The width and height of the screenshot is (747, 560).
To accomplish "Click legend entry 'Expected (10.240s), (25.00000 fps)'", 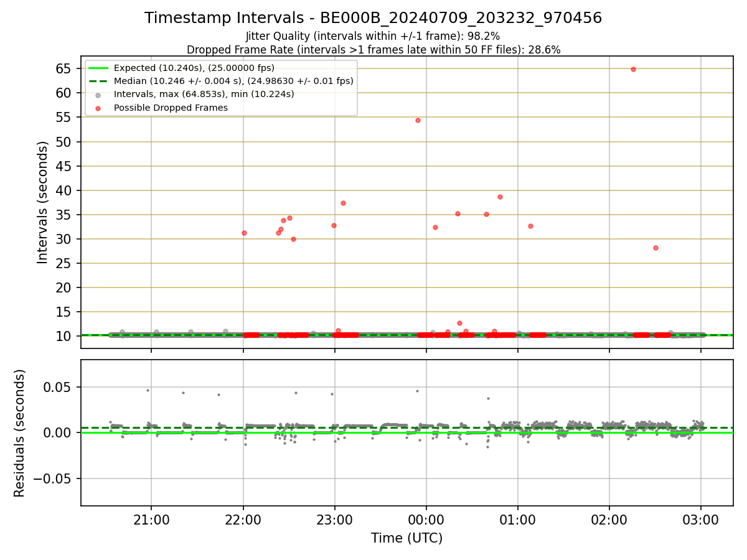I will [194, 68].
